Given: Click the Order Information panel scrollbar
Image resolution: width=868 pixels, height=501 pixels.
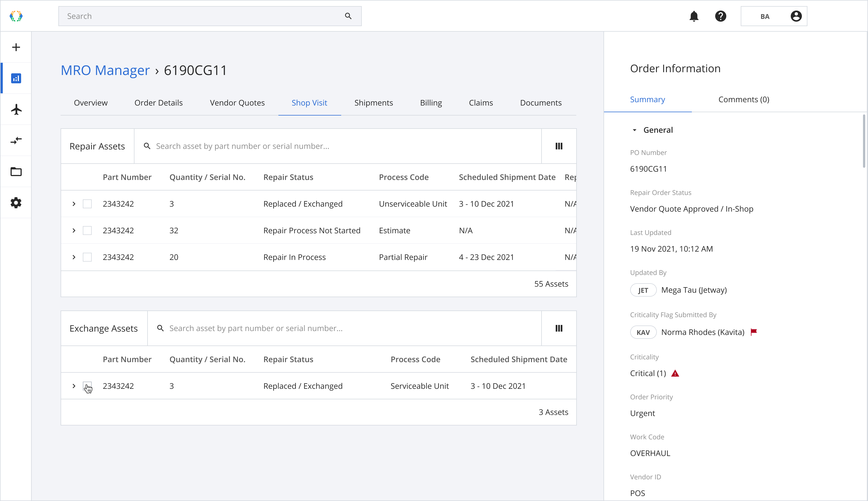Looking at the screenshot, I should 864,141.
